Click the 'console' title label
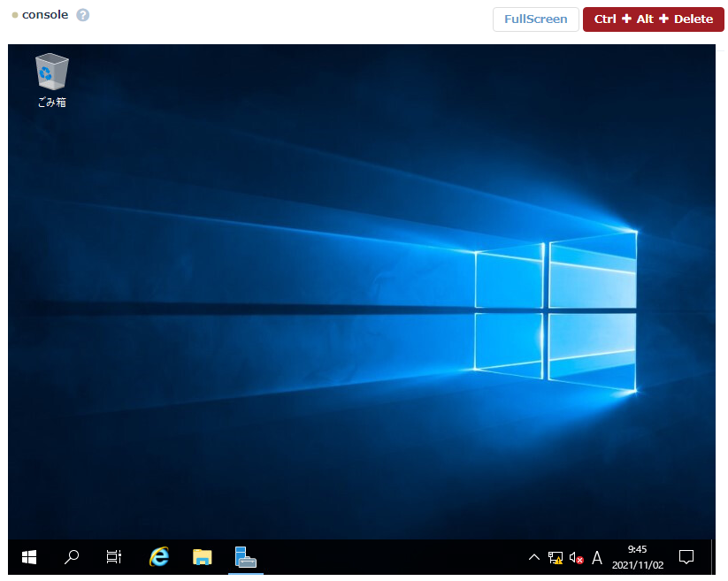 tap(45, 15)
